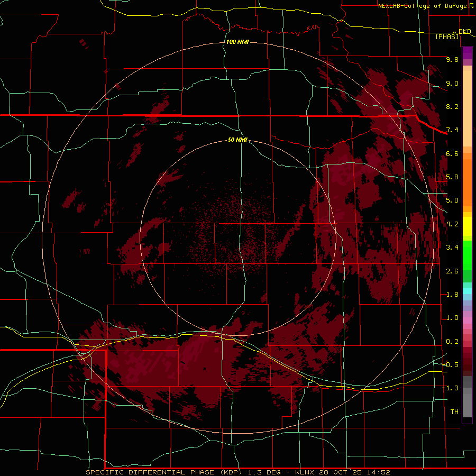Viewport: 476px width, 476px height.
Task: Click the 2.6 value on the color scale
Action: tap(452, 271)
